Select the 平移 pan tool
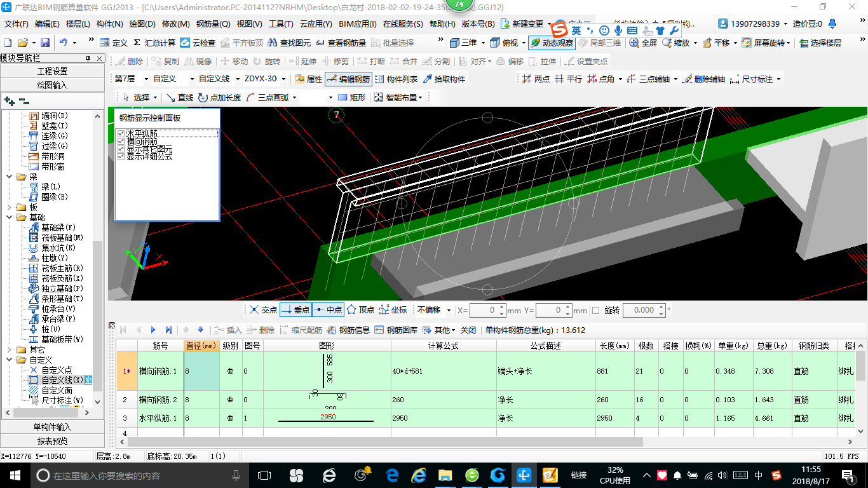 (715, 43)
